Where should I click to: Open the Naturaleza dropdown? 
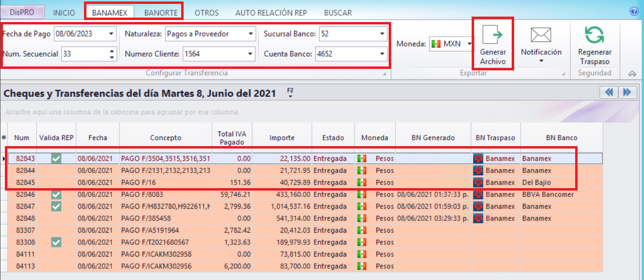point(250,34)
